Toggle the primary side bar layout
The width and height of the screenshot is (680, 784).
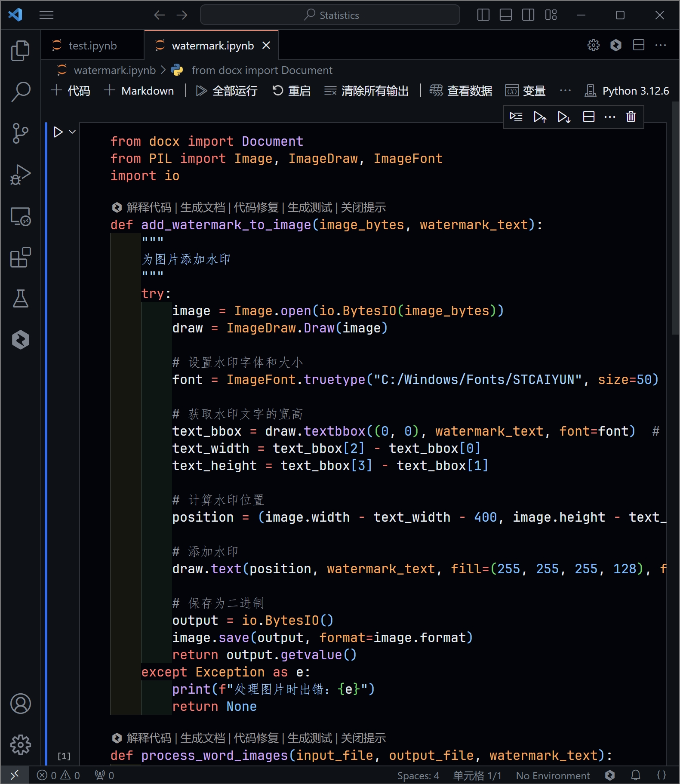pos(483,15)
